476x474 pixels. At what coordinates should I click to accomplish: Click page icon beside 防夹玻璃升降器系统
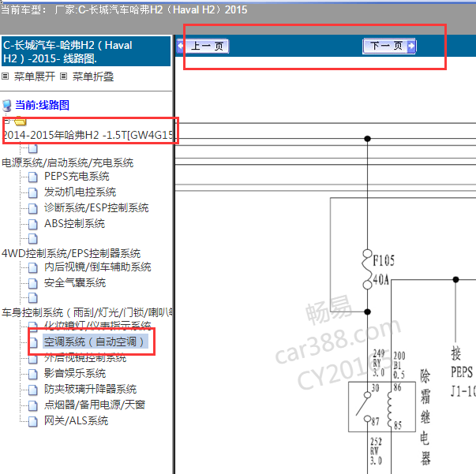click(x=33, y=390)
